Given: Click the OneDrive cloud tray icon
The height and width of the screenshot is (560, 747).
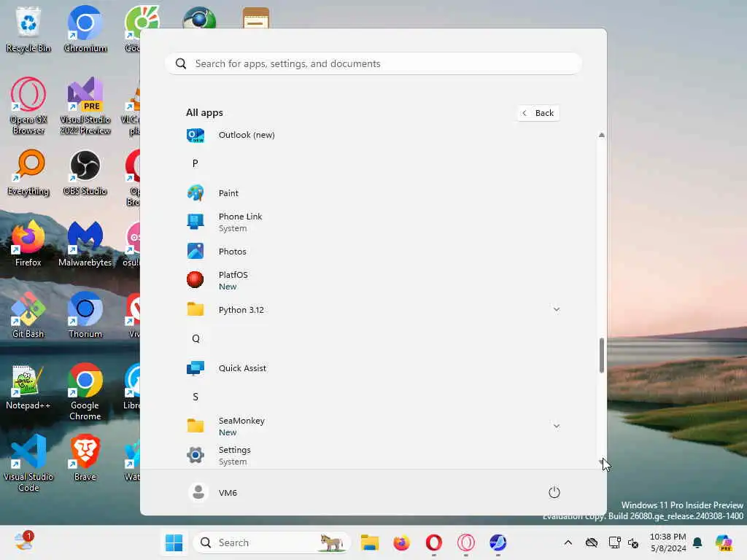Looking at the screenshot, I should [592, 542].
